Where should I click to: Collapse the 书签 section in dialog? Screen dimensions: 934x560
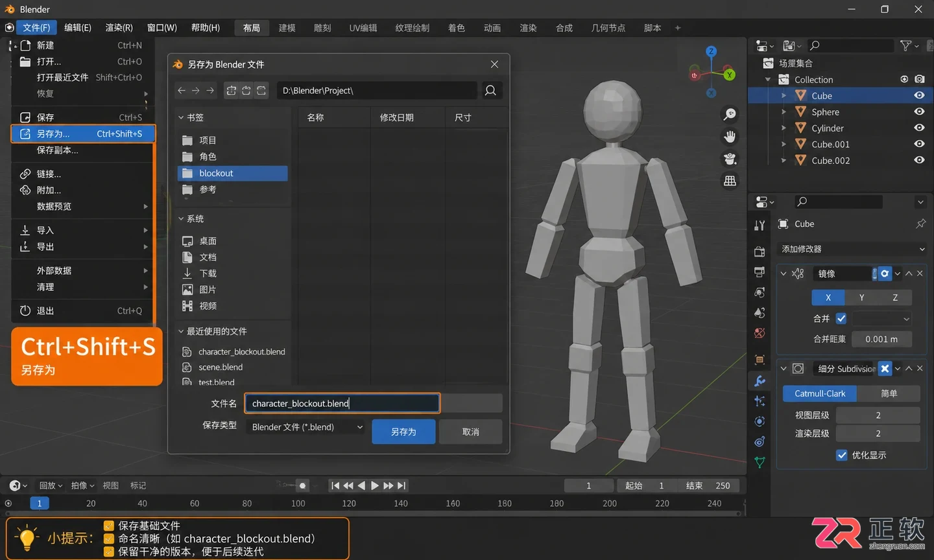[x=181, y=117]
